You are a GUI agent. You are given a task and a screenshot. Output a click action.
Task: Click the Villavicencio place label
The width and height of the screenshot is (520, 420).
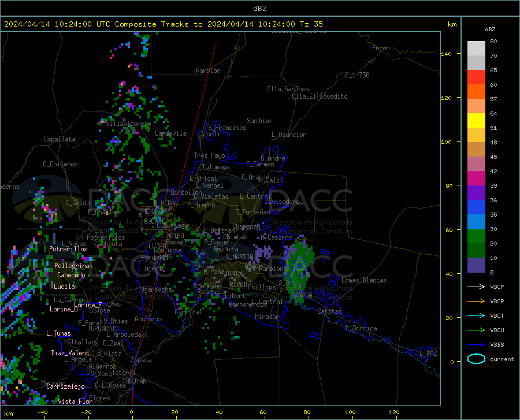[128, 124]
